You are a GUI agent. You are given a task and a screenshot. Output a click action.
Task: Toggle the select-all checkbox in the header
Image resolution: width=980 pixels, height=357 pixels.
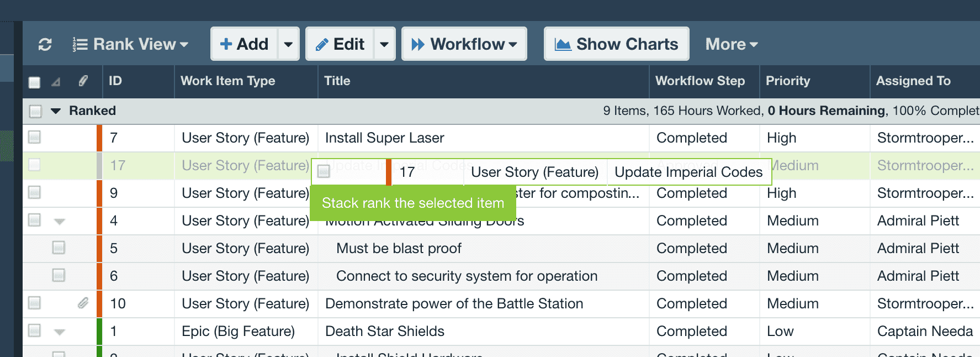tap(34, 82)
